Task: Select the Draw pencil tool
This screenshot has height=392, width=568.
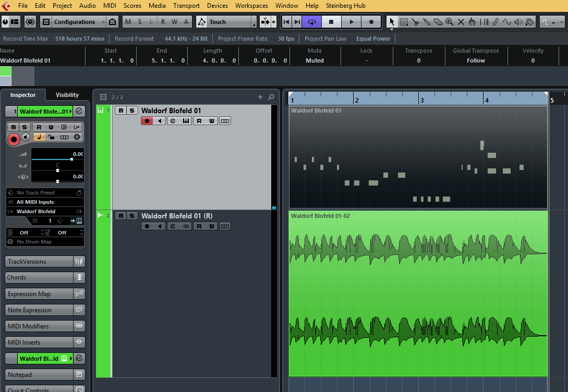Action: (496, 22)
